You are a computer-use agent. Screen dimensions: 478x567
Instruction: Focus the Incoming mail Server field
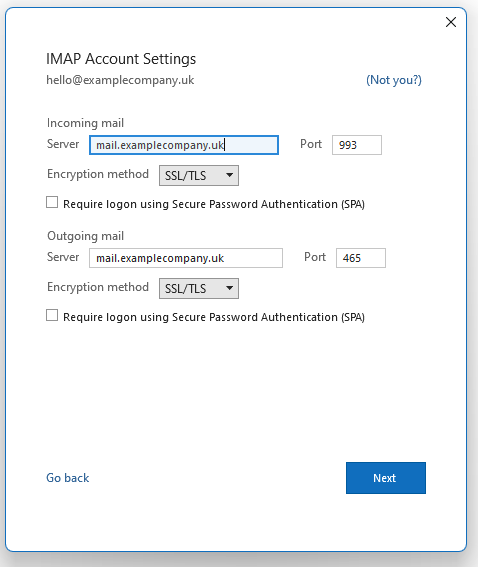(x=184, y=145)
